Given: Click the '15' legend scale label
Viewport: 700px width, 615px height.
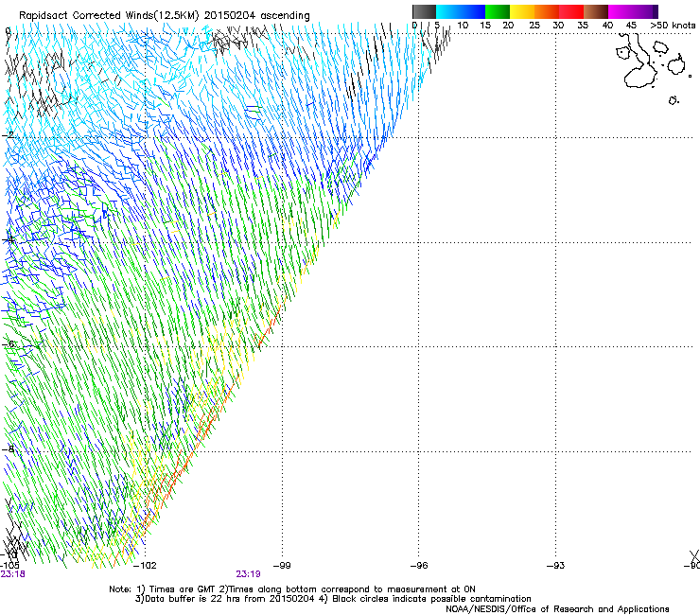Looking at the screenshot, I should tap(485, 26).
